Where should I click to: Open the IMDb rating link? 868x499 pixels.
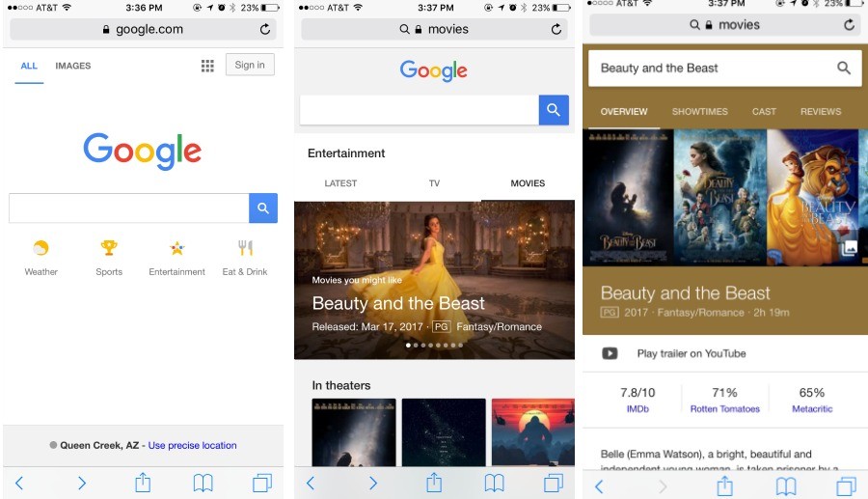coord(637,408)
